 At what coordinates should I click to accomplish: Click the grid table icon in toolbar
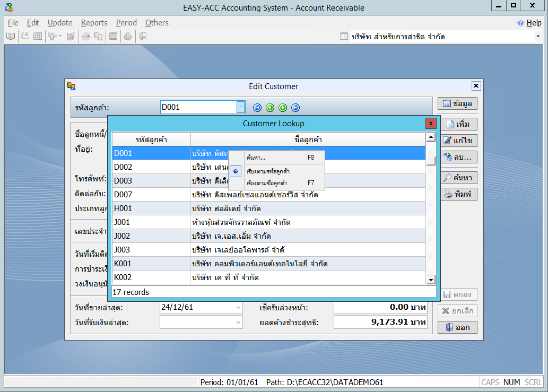click(38, 36)
